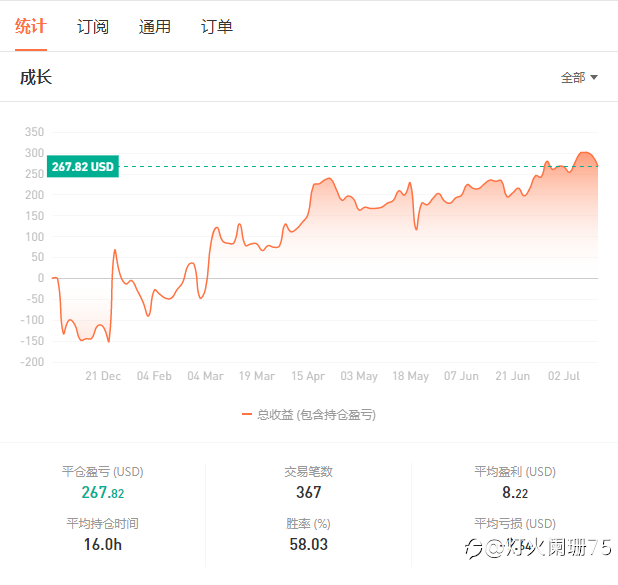Screen dimensions: 618x585
Task: Select the 通用 tab
Action: click(x=154, y=27)
